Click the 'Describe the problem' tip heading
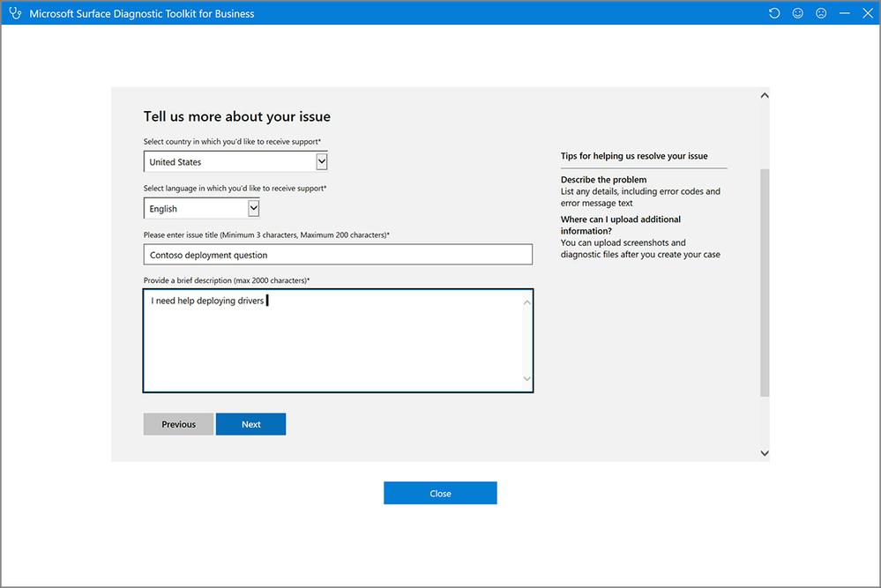The image size is (881, 588). (x=603, y=180)
